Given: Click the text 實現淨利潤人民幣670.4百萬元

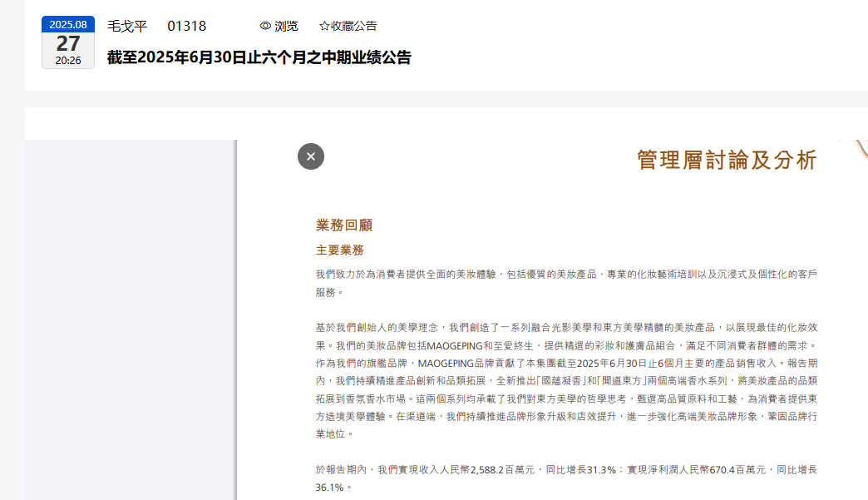Looking at the screenshot, I should (697, 469).
